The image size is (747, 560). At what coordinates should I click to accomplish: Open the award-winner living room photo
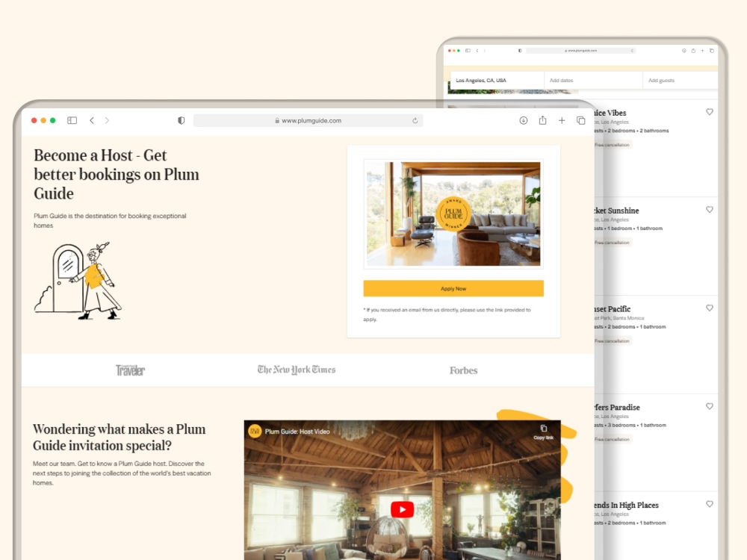453,214
